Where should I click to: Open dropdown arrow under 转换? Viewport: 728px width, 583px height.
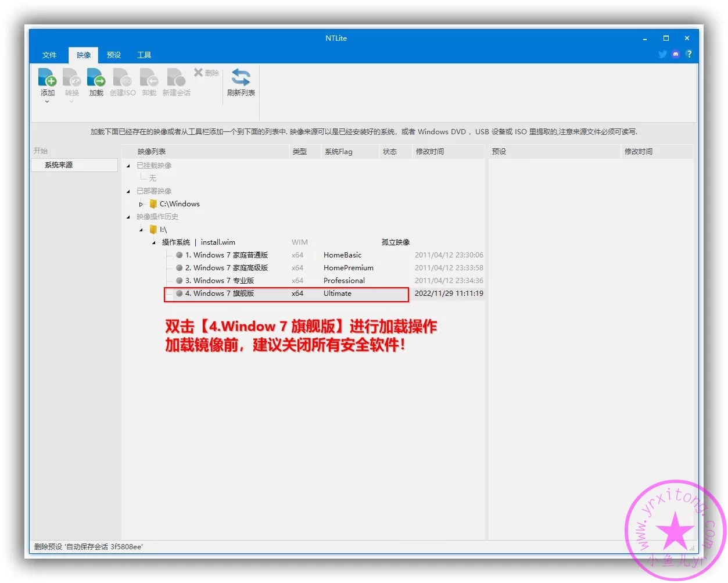click(71, 102)
